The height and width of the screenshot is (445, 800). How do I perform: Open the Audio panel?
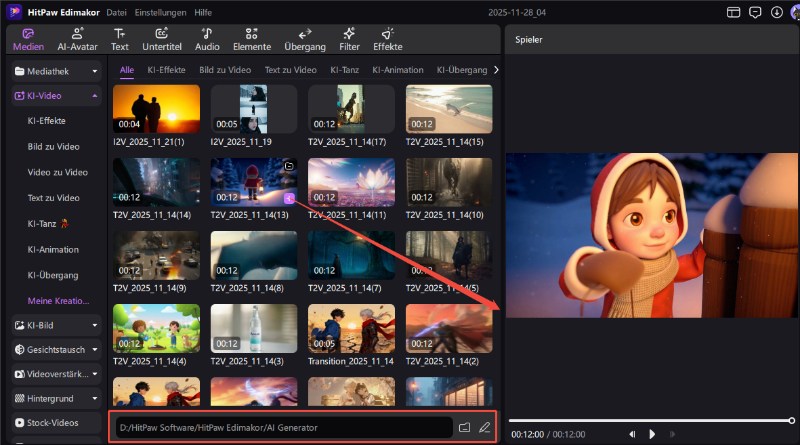[x=207, y=39]
